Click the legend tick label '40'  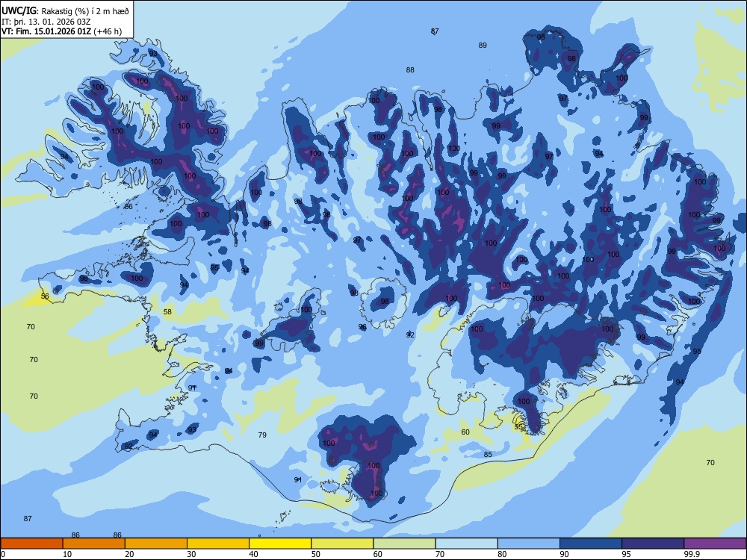click(x=253, y=554)
